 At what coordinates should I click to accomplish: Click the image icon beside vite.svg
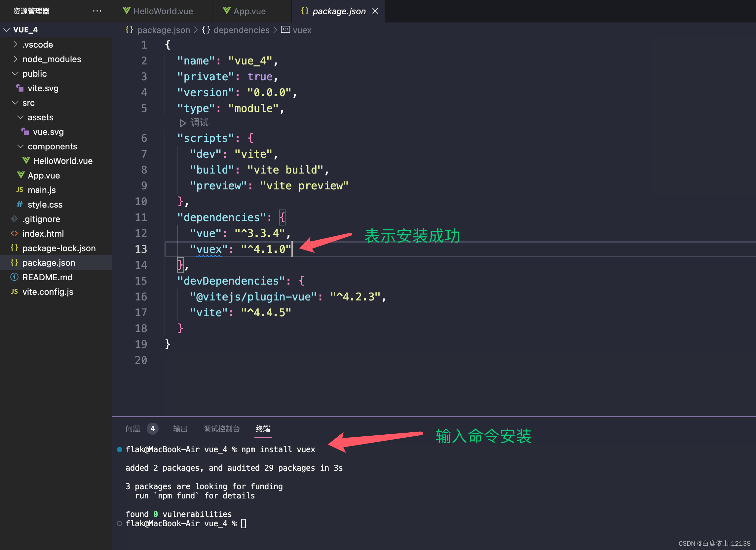click(x=20, y=88)
